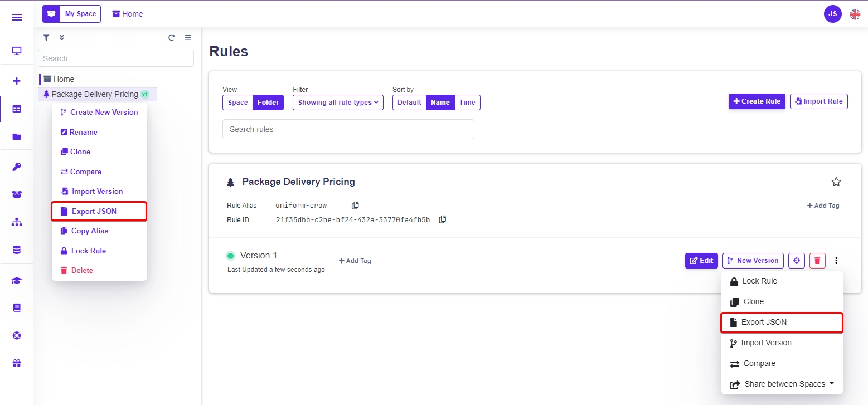
Task: Copy the Rule Alias uniform-crow
Action: [355, 206]
